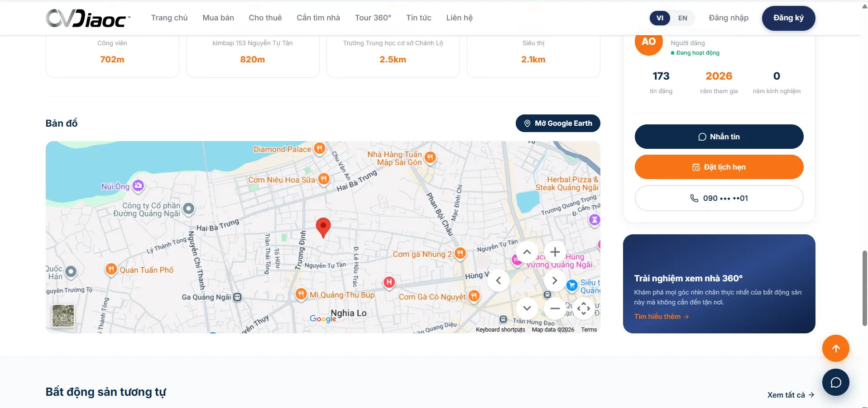Click the kimbap 153 Nguyễn Tự Tân card
Screen dimensions: 868x408
coord(253,56)
